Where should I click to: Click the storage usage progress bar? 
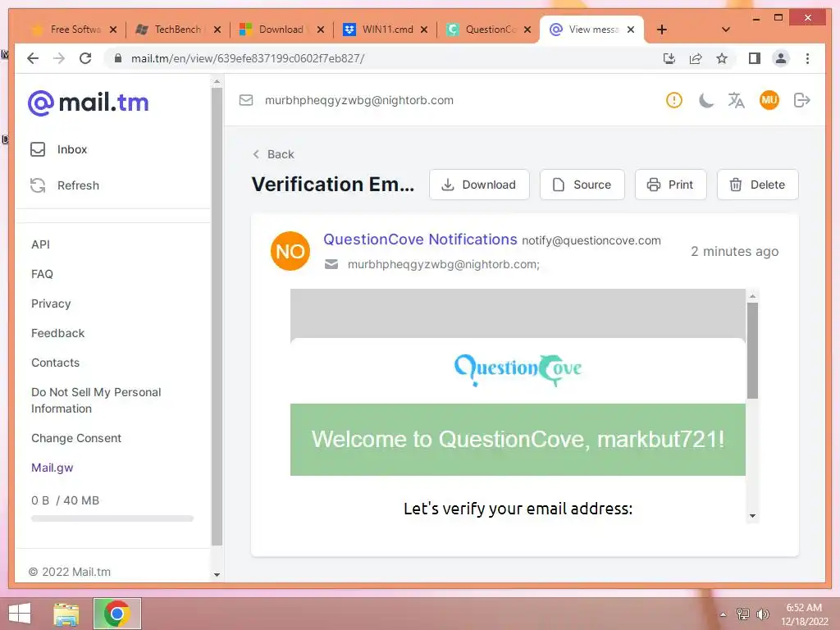112,518
